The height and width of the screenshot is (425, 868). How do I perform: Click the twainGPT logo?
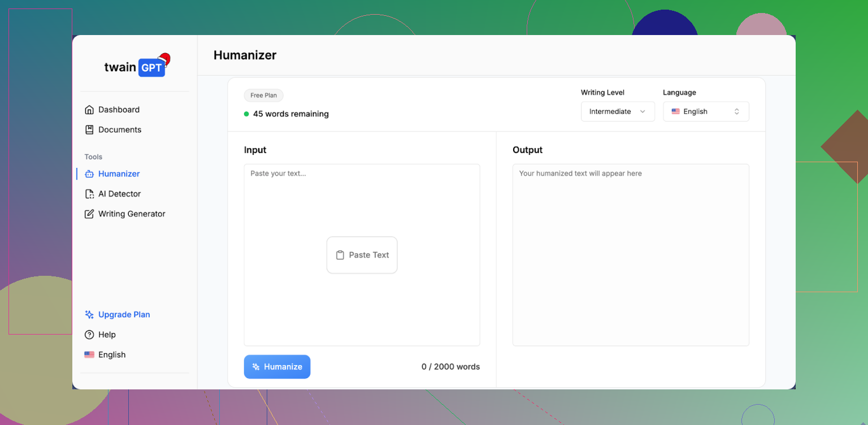point(136,66)
